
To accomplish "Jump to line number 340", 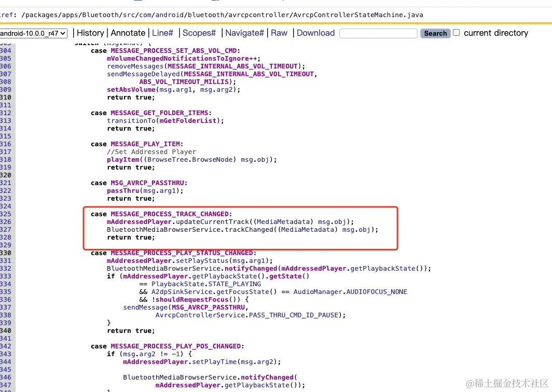I will tap(5, 331).
